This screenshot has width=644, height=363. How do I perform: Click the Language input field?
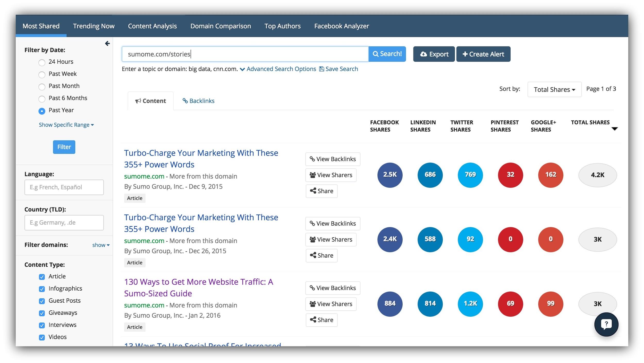click(64, 187)
